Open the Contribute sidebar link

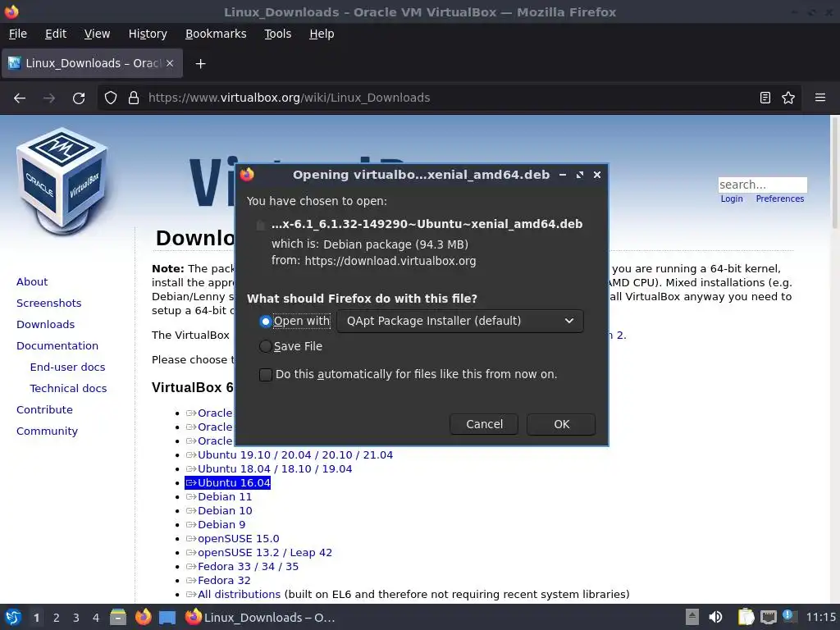pos(44,410)
